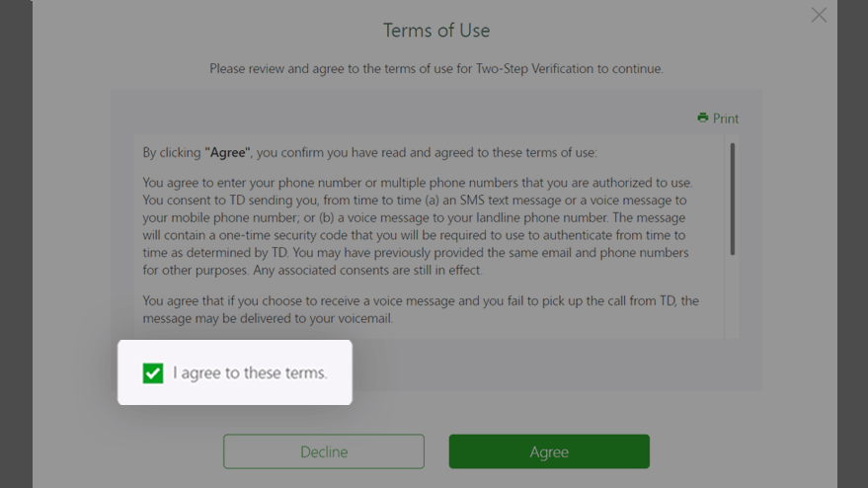Click the paragraph about voicemail delivery
The height and width of the screenshot is (488, 868).
tap(421, 309)
